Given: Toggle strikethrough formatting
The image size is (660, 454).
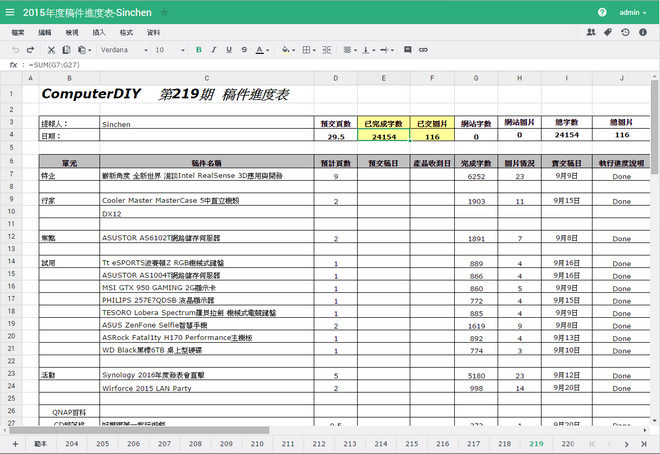Looking at the screenshot, I should click(x=244, y=50).
